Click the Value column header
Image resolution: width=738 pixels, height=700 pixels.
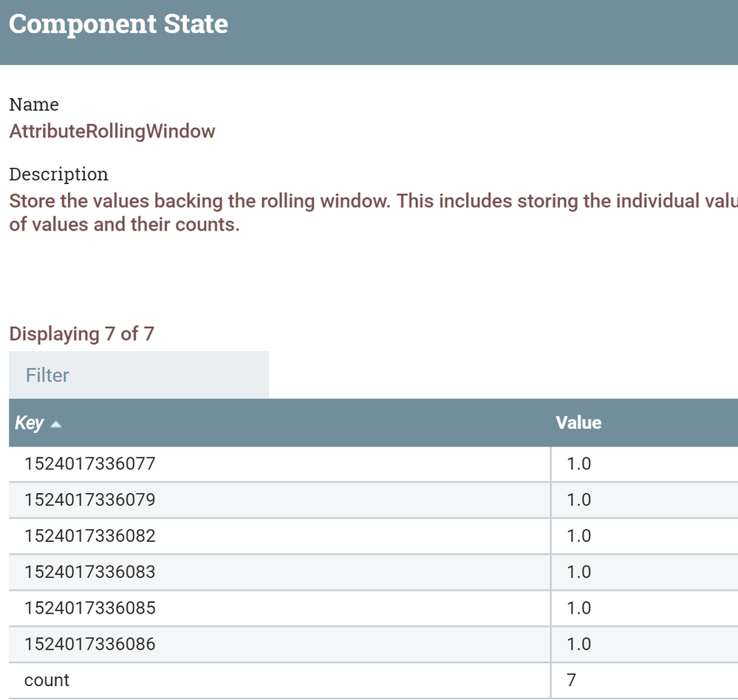click(578, 423)
